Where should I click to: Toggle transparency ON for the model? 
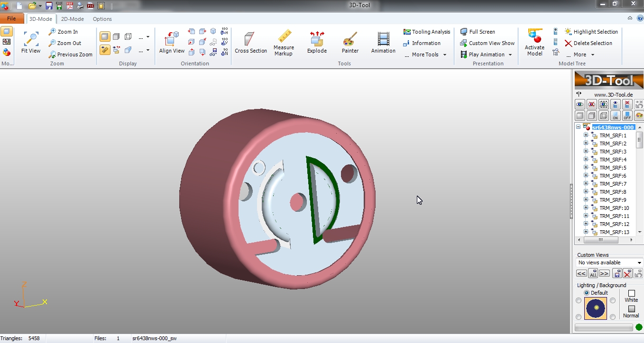615,116
